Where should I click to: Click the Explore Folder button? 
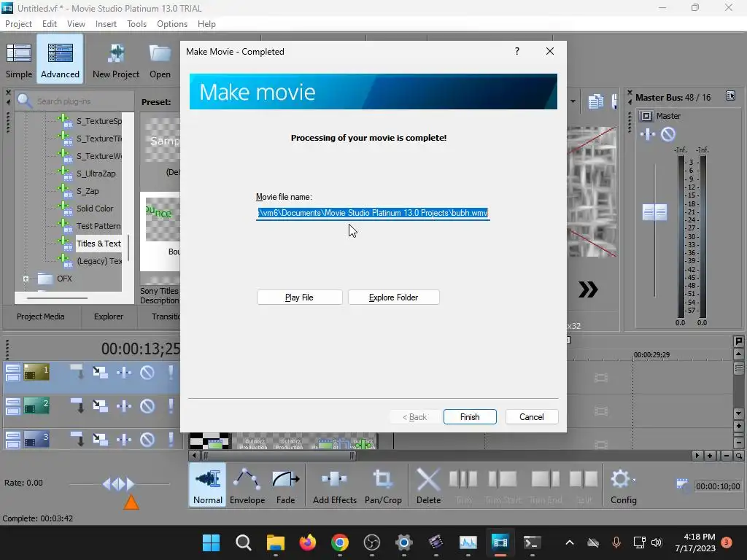[x=393, y=297]
